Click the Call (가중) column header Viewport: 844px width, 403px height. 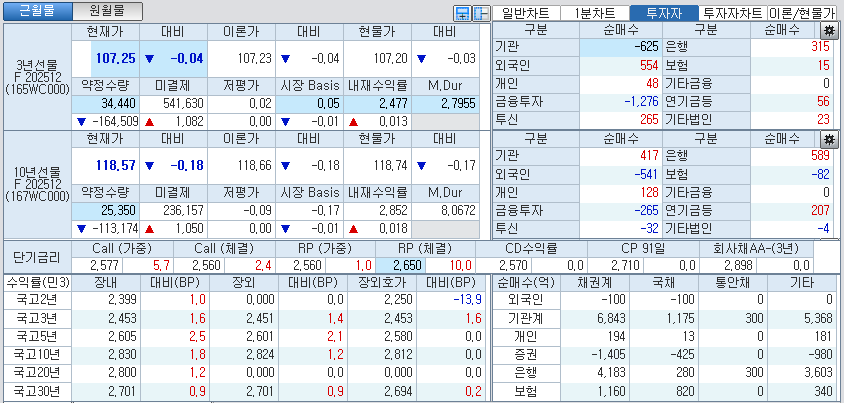tap(122, 249)
